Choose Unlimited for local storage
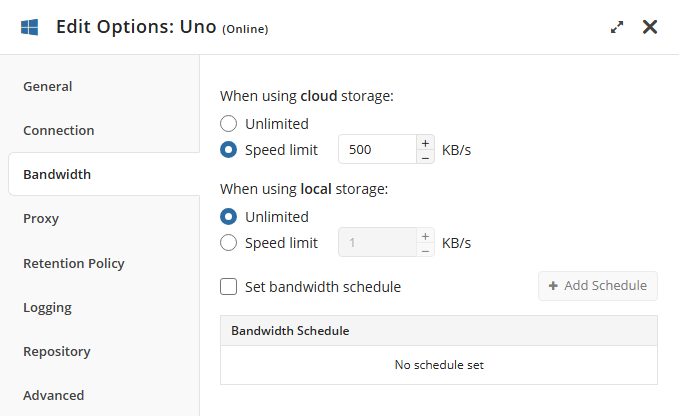Screen dimensions: 679x416 [228, 216]
